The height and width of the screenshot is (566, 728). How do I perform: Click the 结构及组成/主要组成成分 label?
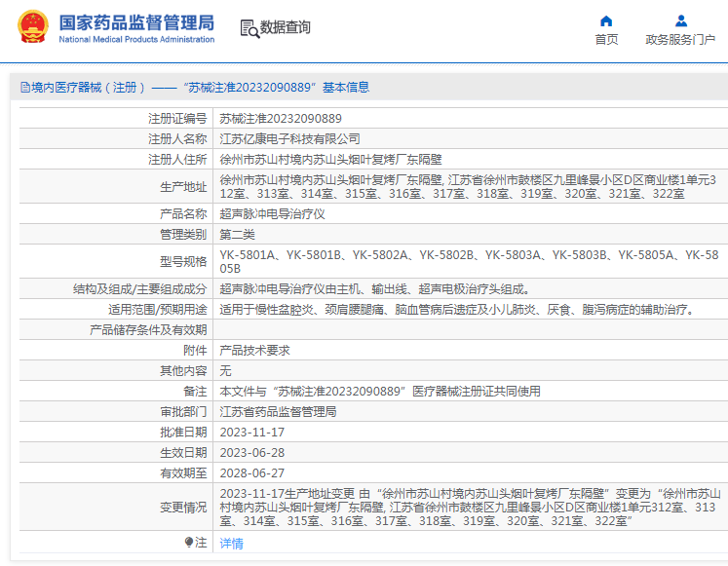pyautogui.click(x=139, y=289)
